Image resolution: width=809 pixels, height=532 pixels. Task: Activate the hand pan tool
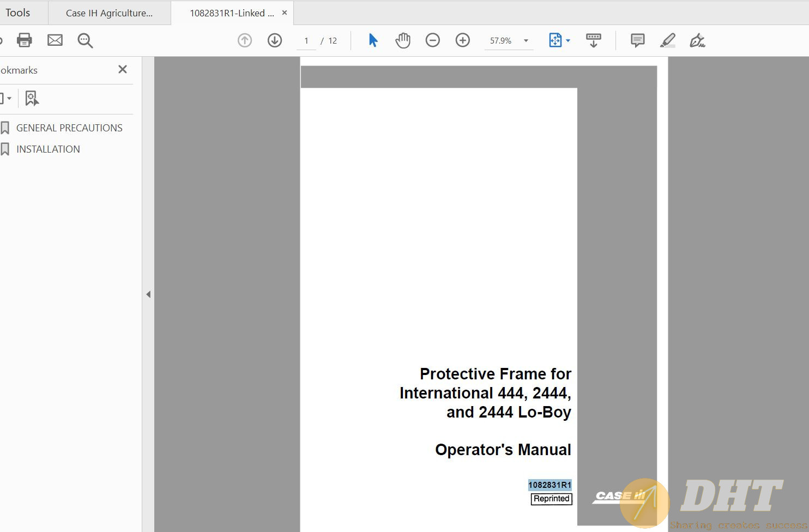[403, 40]
